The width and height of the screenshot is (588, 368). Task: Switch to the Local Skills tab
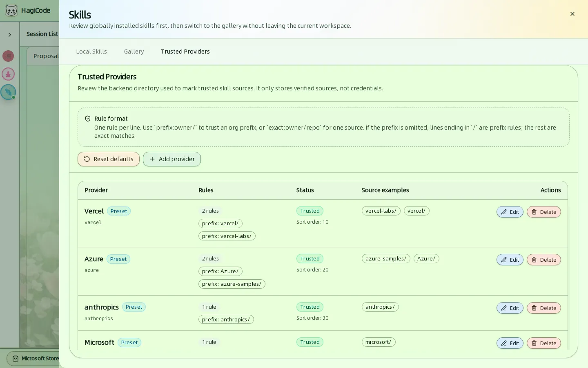91,52
